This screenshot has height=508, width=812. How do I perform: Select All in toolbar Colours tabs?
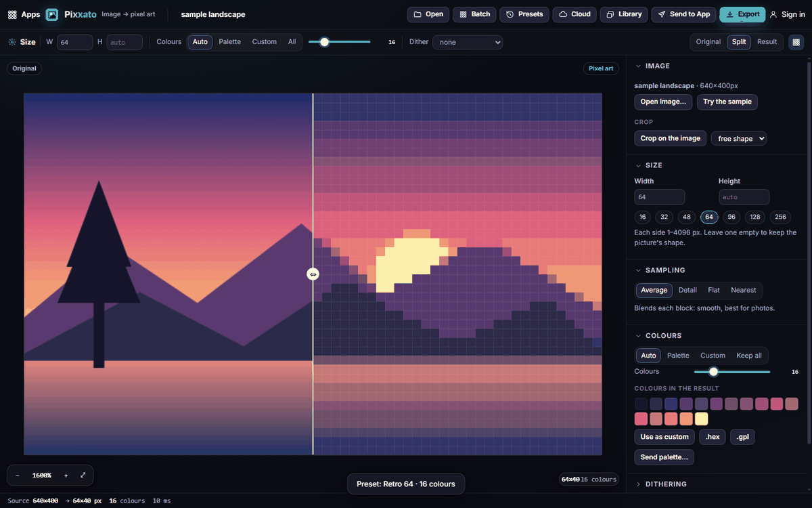click(292, 42)
